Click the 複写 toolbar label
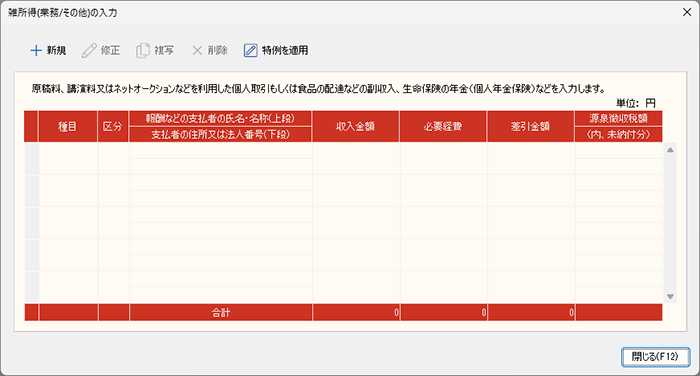This screenshot has width=700, height=376. (164, 50)
